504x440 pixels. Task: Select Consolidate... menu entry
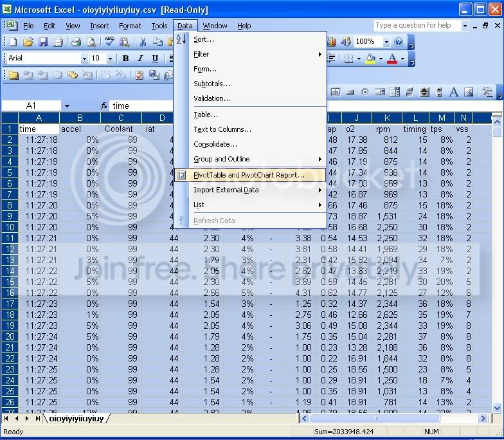click(x=251, y=144)
